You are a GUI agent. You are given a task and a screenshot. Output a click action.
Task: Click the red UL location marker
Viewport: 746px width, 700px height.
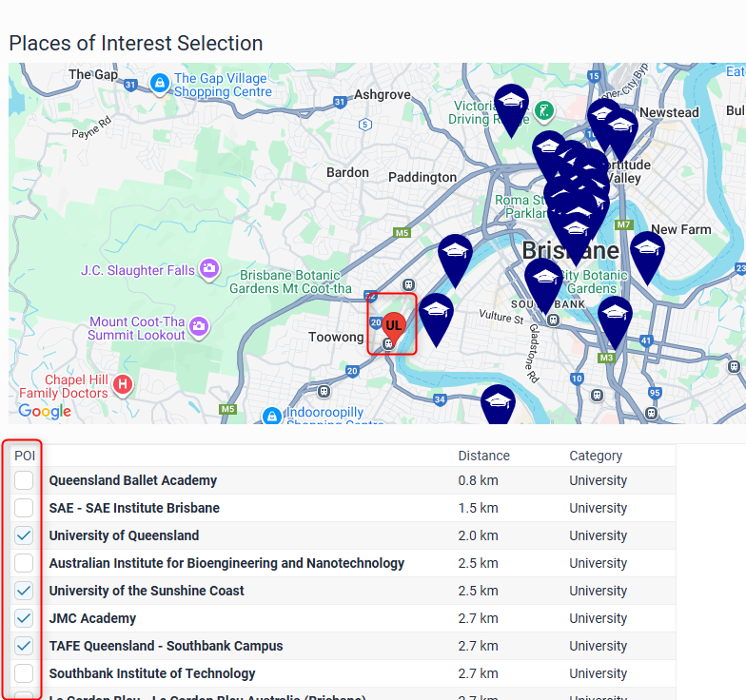pos(393,324)
